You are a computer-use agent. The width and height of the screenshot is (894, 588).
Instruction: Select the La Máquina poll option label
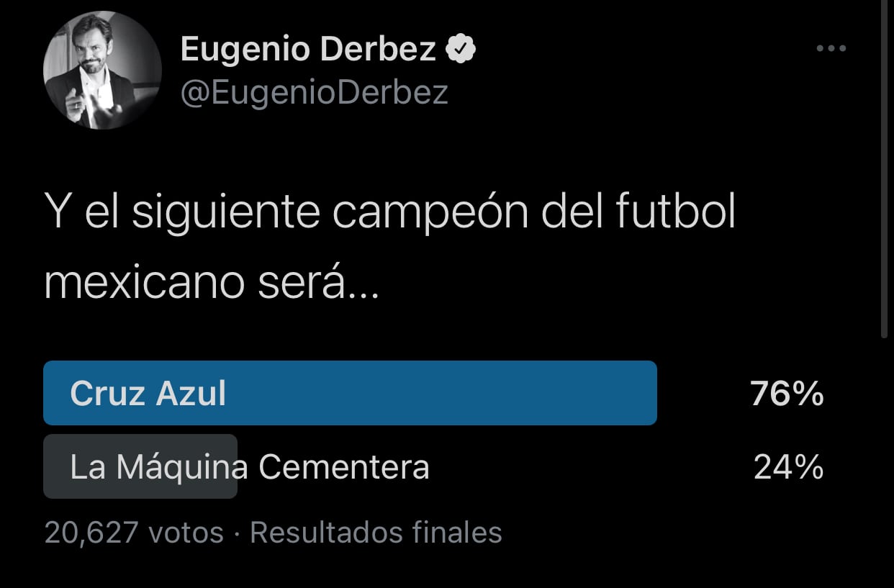[158, 467]
